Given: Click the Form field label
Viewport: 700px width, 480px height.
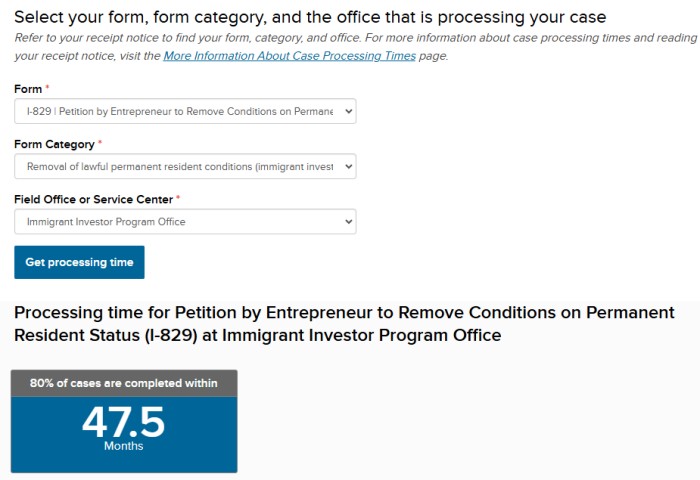Looking at the screenshot, I should (x=27, y=89).
